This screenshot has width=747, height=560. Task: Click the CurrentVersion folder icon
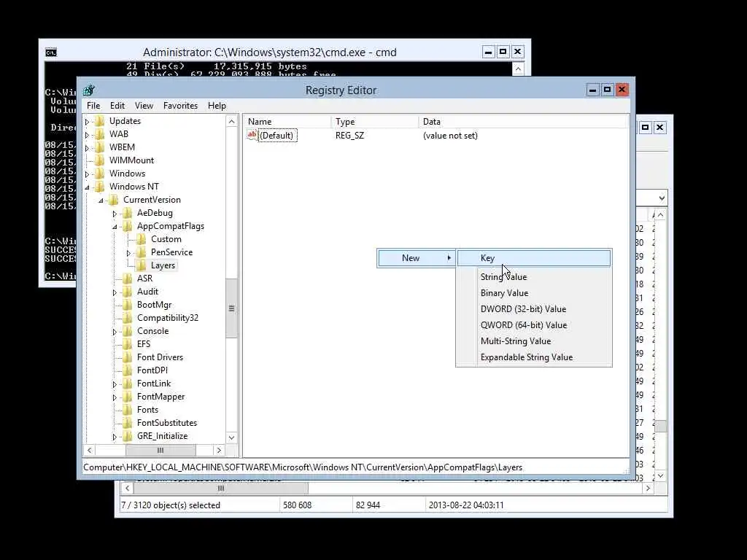(x=113, y=200)
